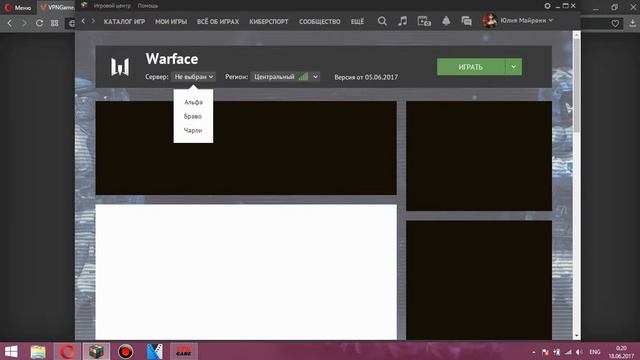The height and width of the screenshot is (360, 640).
Task: Click the scrollbar up arrow
Action: coord(576,36)
